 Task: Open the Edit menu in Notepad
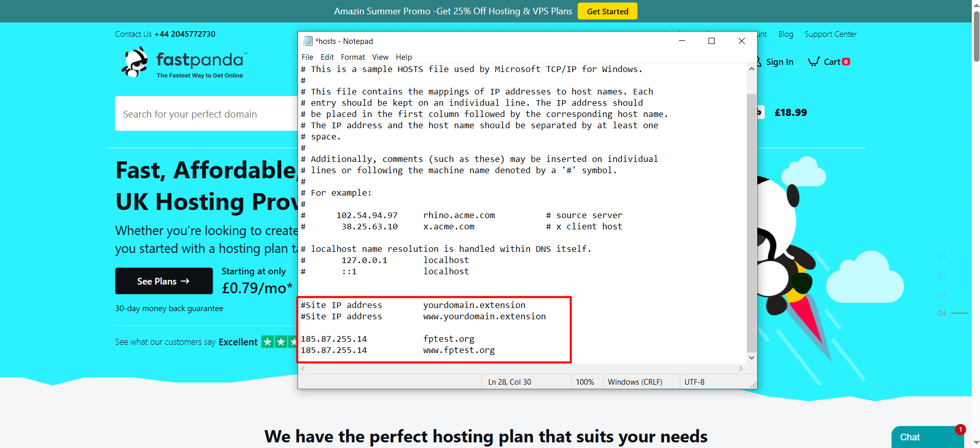(327, 57)
